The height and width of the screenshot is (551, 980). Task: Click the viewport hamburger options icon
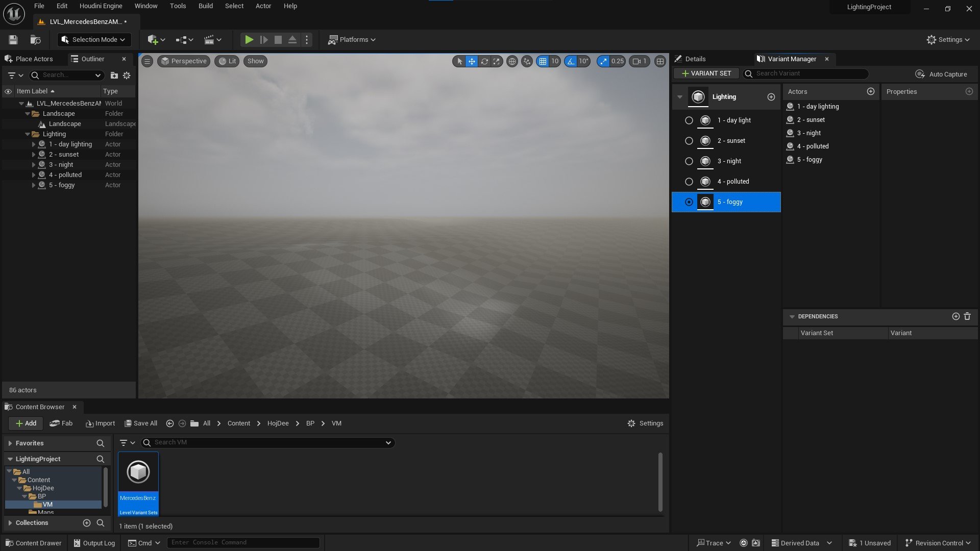pos(147,61)
